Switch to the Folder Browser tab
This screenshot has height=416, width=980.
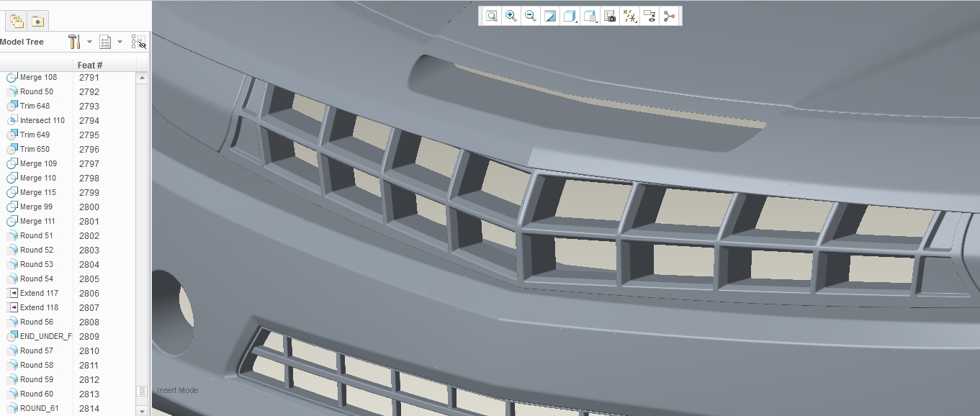click(x=17, y=21)
